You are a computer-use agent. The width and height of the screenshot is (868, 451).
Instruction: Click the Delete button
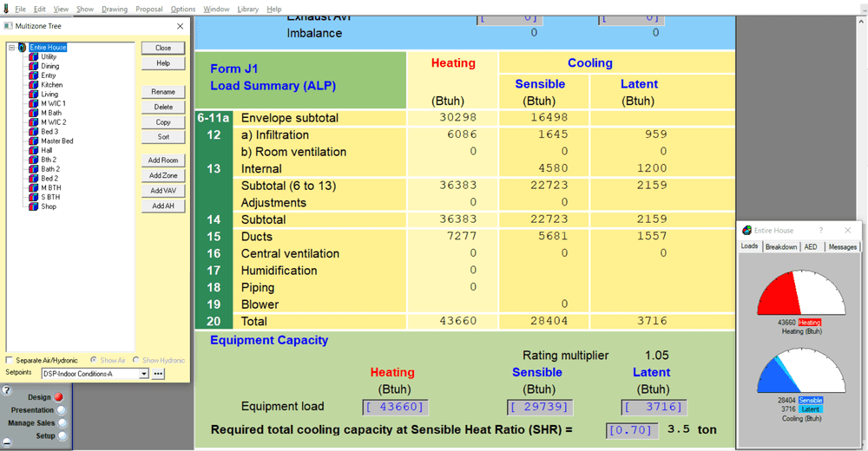point(163,107)
